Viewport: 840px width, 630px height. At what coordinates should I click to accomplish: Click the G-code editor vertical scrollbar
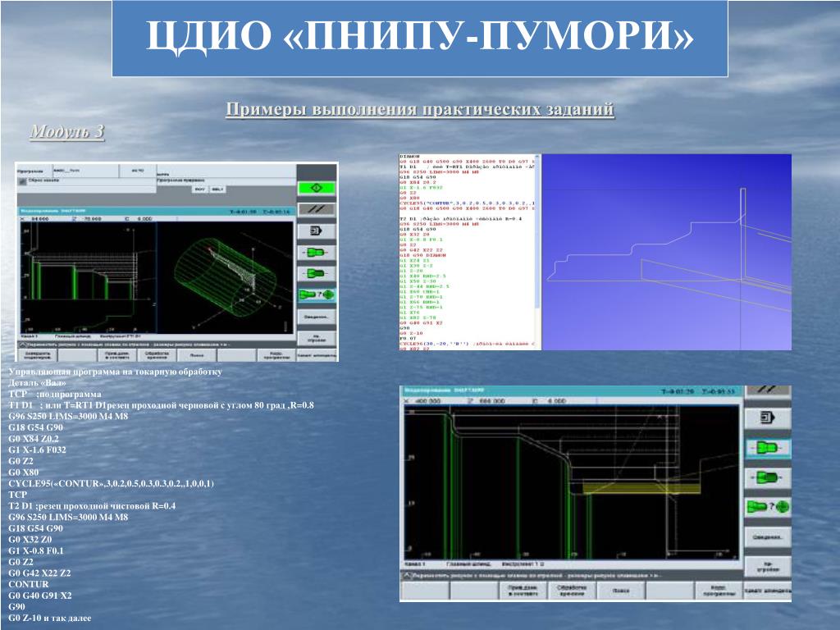click(537, 252)
